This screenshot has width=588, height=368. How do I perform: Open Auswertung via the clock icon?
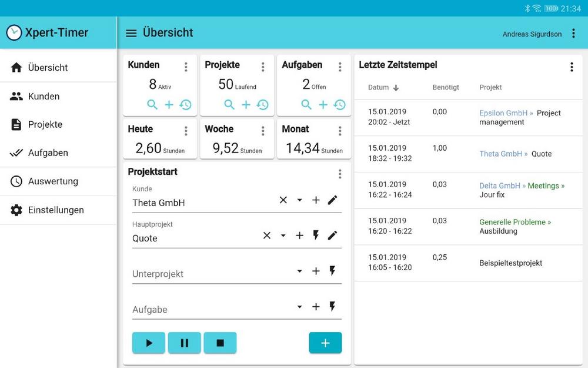coord(16,181)
